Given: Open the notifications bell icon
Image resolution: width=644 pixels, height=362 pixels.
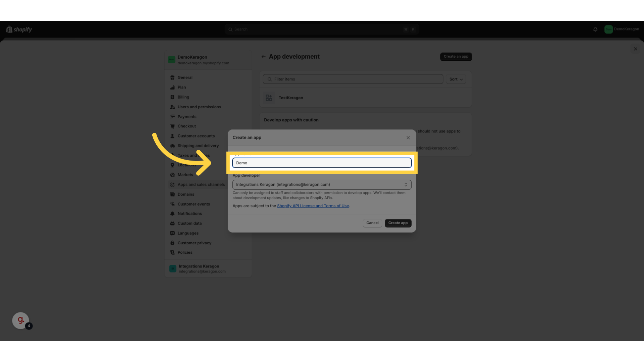Looking at the screenshot, I should coord(595,29).
